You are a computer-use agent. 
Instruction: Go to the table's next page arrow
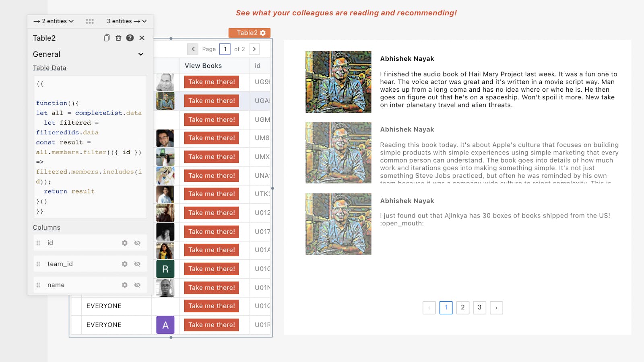pyautogui.click(x=254, y=49)
